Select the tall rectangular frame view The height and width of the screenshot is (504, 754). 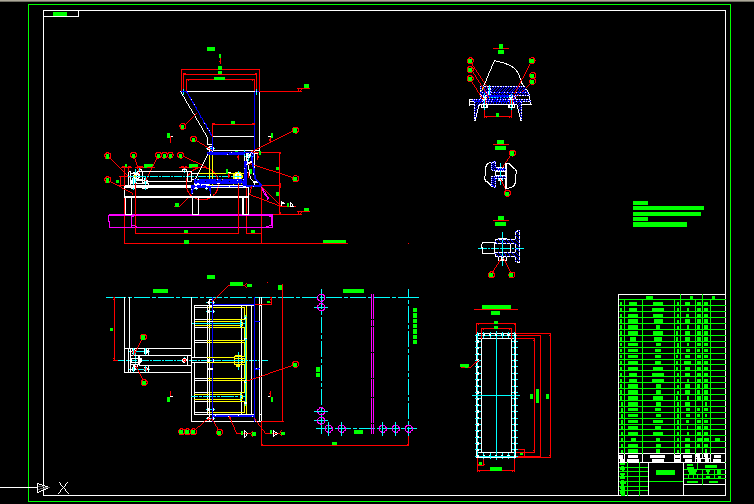point(496,395)
